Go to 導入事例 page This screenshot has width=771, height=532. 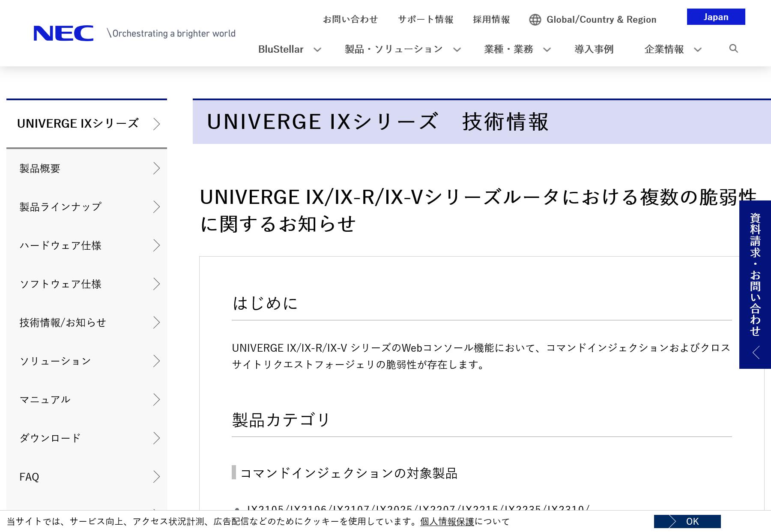point(594,49)
